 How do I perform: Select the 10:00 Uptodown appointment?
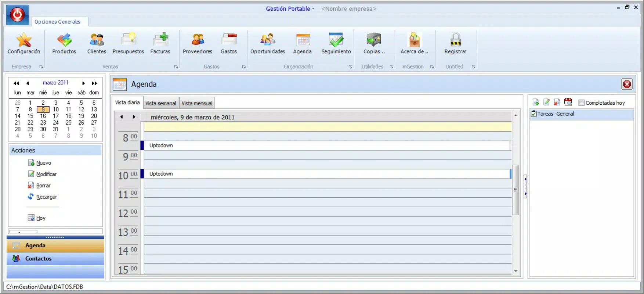326,174
